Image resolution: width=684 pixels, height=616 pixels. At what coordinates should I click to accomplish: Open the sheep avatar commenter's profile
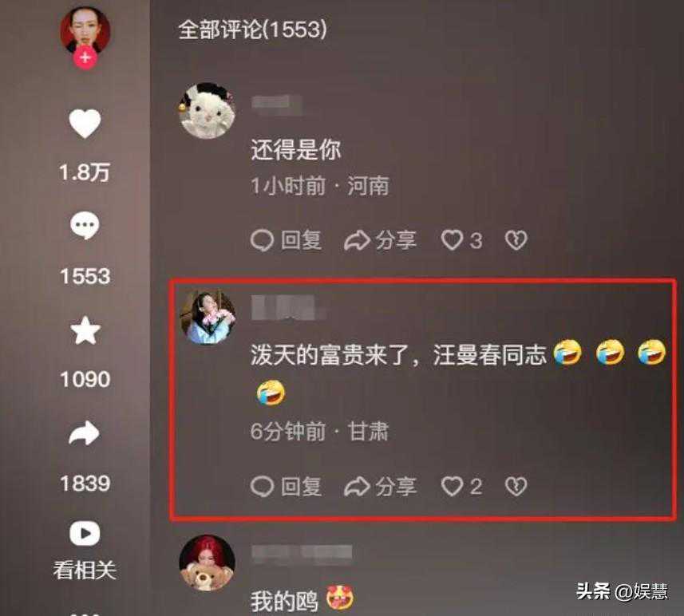tap(208, 111)
